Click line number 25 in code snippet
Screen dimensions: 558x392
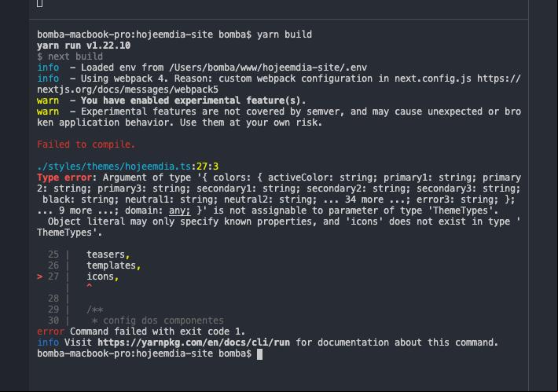(x=53, y=255)
